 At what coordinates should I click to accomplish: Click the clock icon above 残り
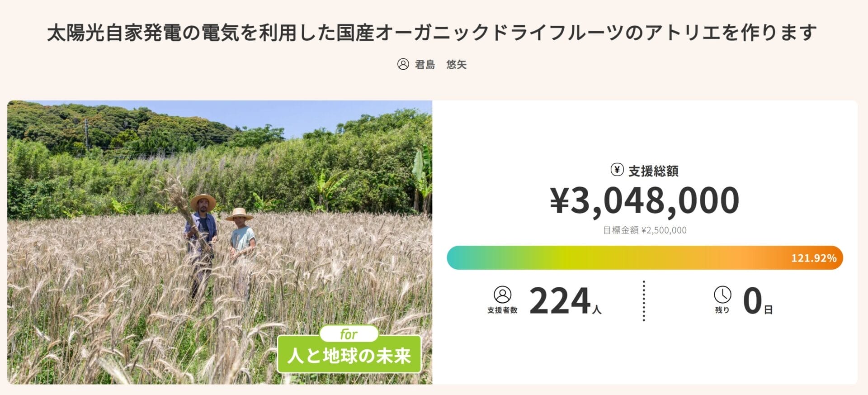pyautogui.click(x=722, y=295)
